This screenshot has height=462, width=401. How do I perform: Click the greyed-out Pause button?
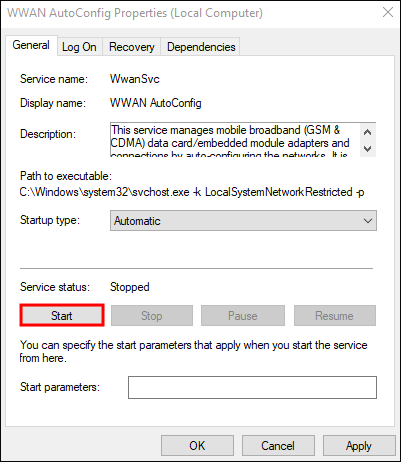(x=243, y=315)
